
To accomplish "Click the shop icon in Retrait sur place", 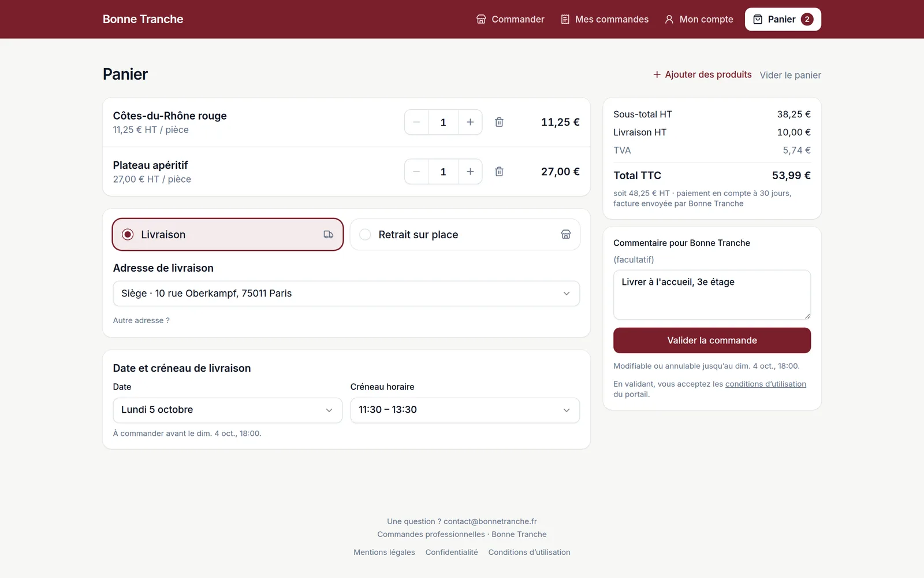I will click(x=566, y=235).
